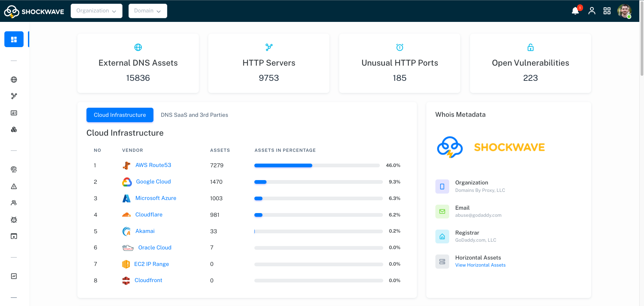Open the bug icon in sidebar
The width and height of the screenshot is (644, 306).
(x=14, y=220)
